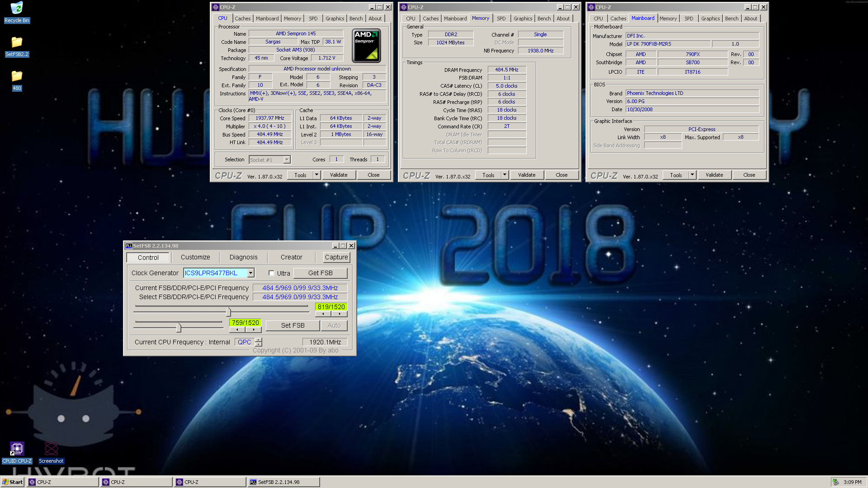Click right arrow under 759/1520 value
Viewport: 868px width, 488px height.
pyautogui.click(x=254, y=330)
